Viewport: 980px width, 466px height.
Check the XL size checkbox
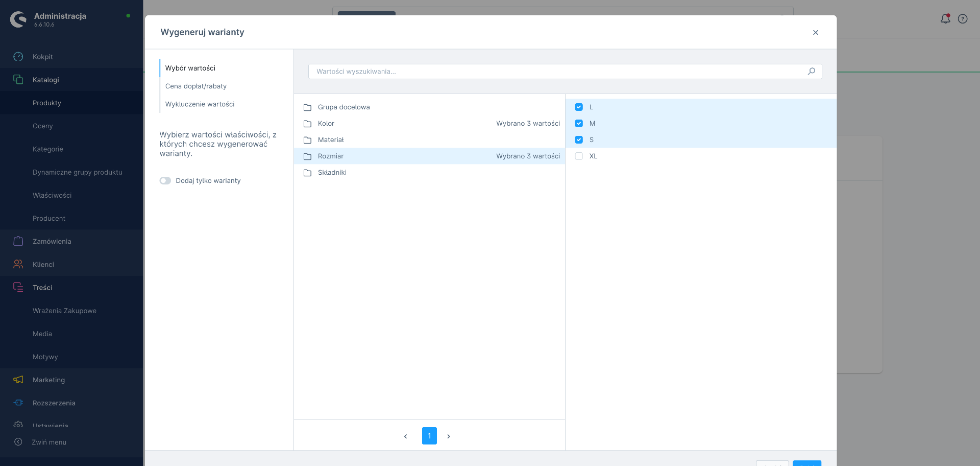click(579, 156)
